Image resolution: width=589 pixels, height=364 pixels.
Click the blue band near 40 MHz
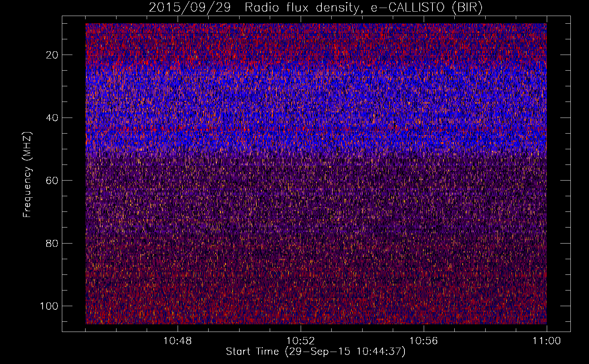pos(316,120)
